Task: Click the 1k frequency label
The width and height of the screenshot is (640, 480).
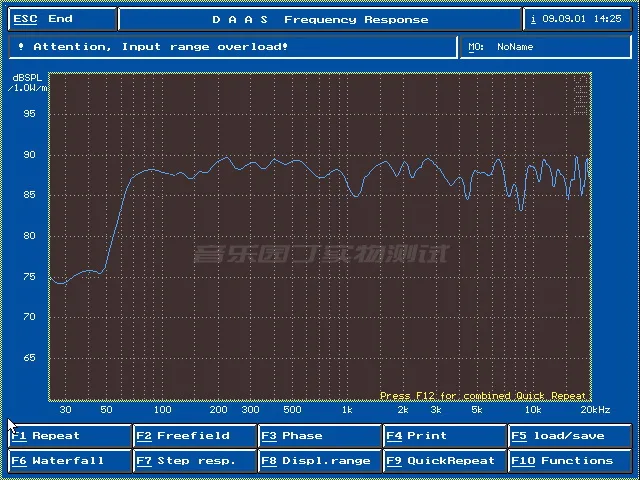Action: tap(347, 410)
